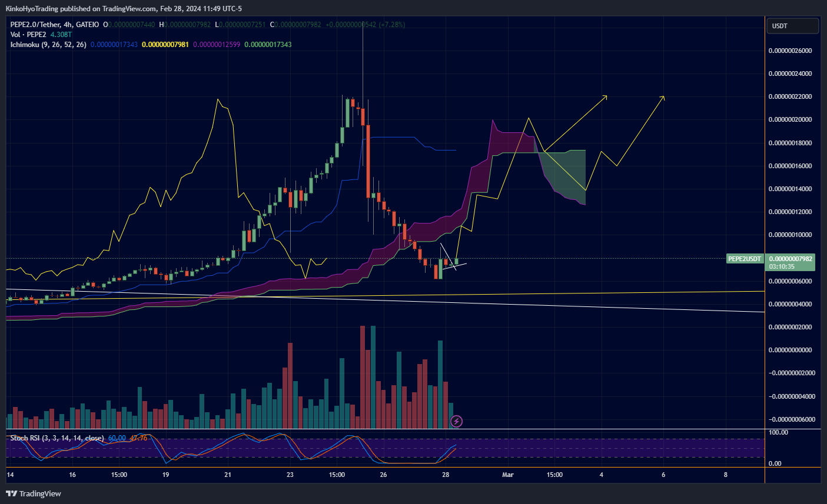Click the Stoch RSI (3, 3, 14, 14, close) legend
This screenshot has width=827, height=504.
(x=57, y=438)
